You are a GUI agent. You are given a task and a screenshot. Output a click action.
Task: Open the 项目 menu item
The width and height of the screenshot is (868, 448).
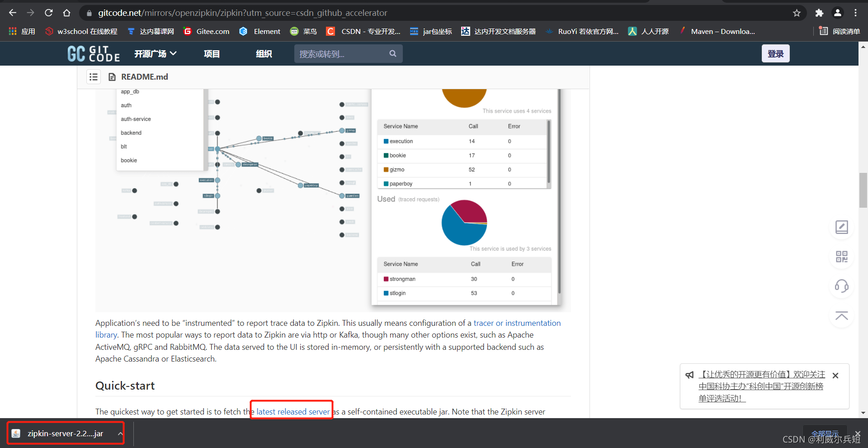pos(212,54)
